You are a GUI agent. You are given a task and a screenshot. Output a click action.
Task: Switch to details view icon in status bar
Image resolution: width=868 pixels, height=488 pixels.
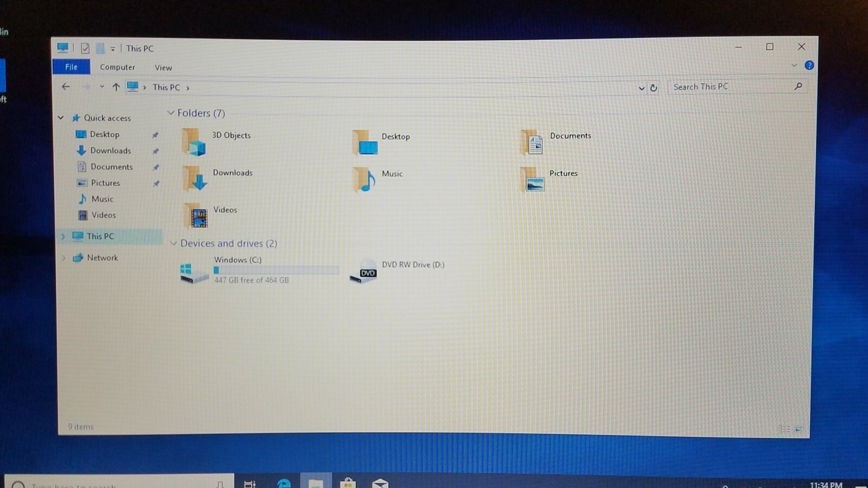click(x=785, y=429)
